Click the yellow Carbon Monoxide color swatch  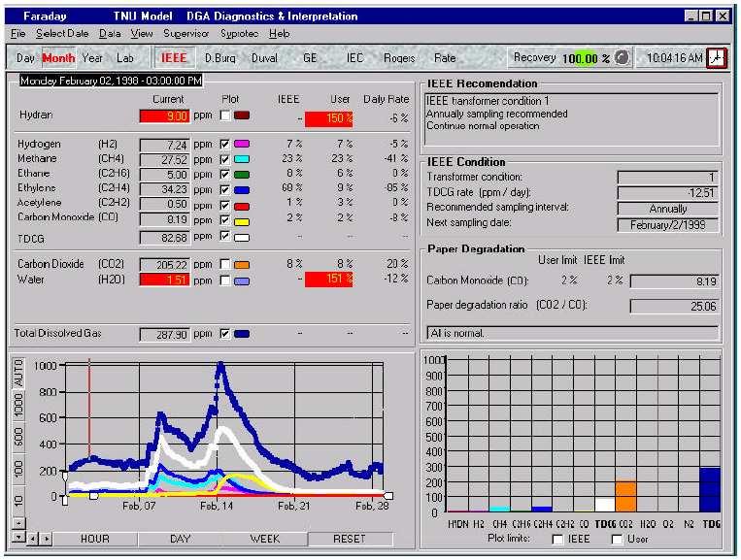(242, 221)
